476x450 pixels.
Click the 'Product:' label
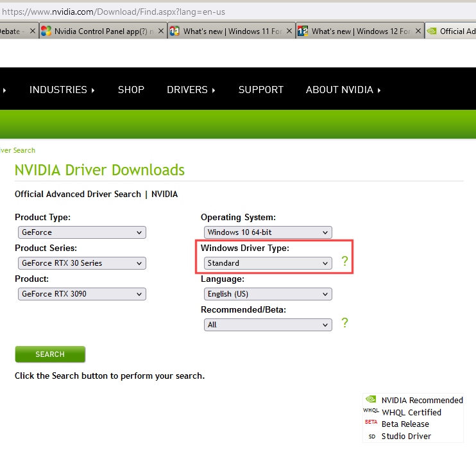click(32, 279)
